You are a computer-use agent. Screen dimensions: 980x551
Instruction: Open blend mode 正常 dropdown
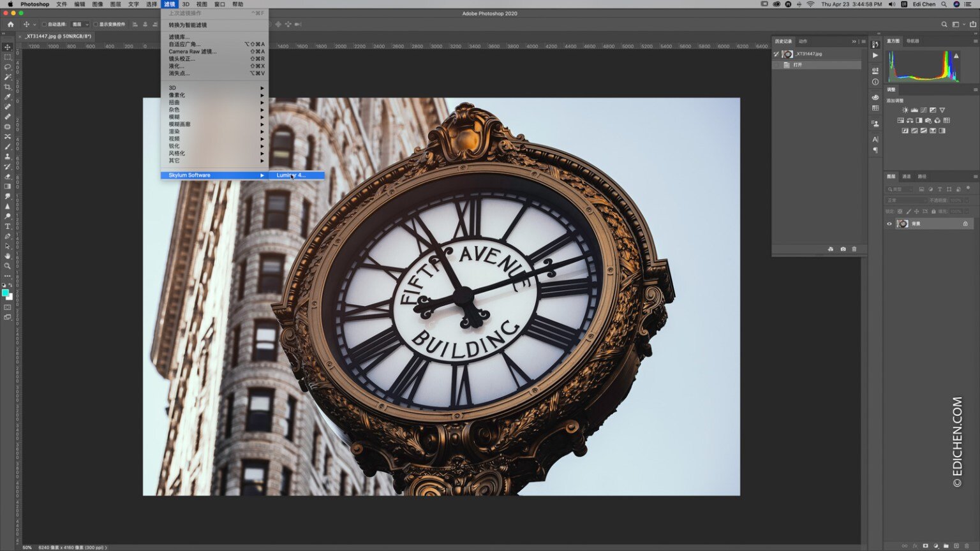[x=907, y=200]
